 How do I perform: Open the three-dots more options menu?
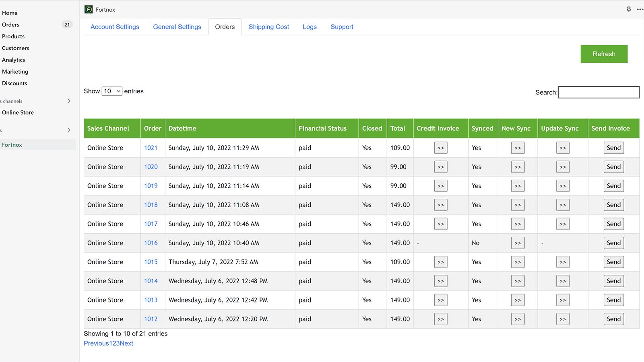point(640,9)
